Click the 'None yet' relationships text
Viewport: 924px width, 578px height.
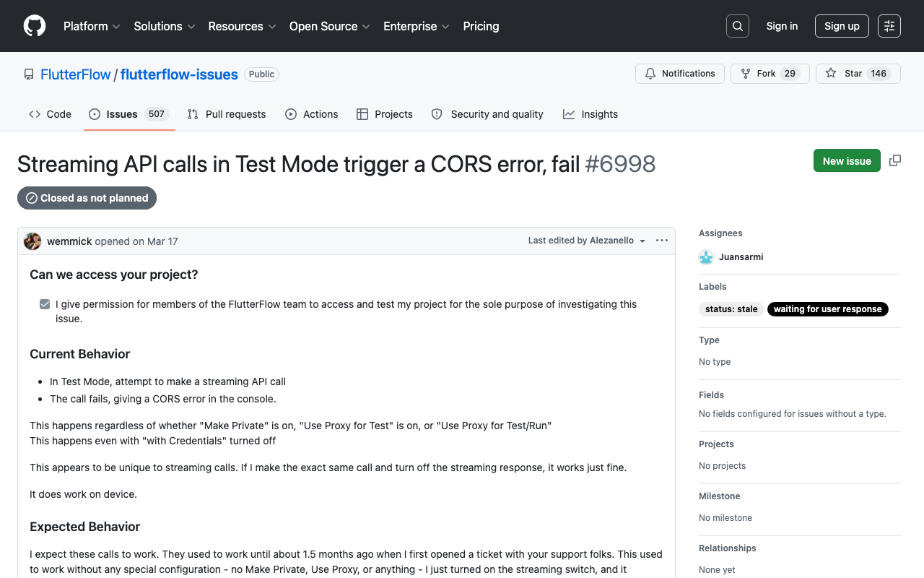point(717,570)
